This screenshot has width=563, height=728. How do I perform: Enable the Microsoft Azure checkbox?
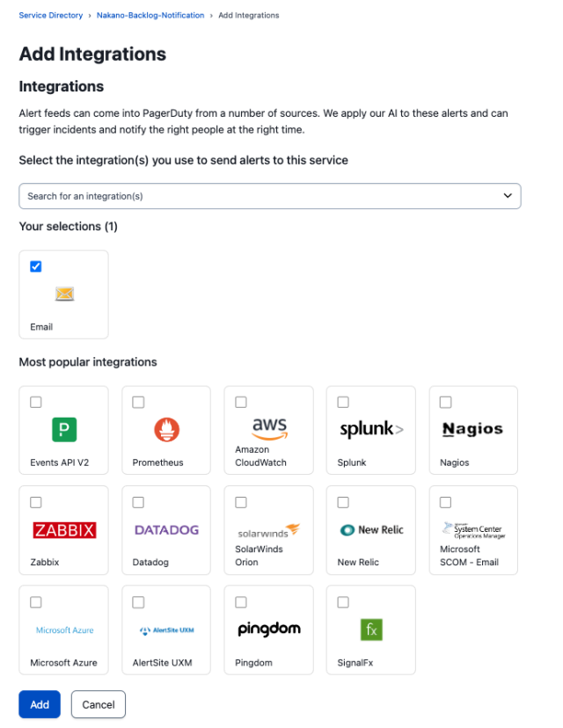tap(35, 602)
